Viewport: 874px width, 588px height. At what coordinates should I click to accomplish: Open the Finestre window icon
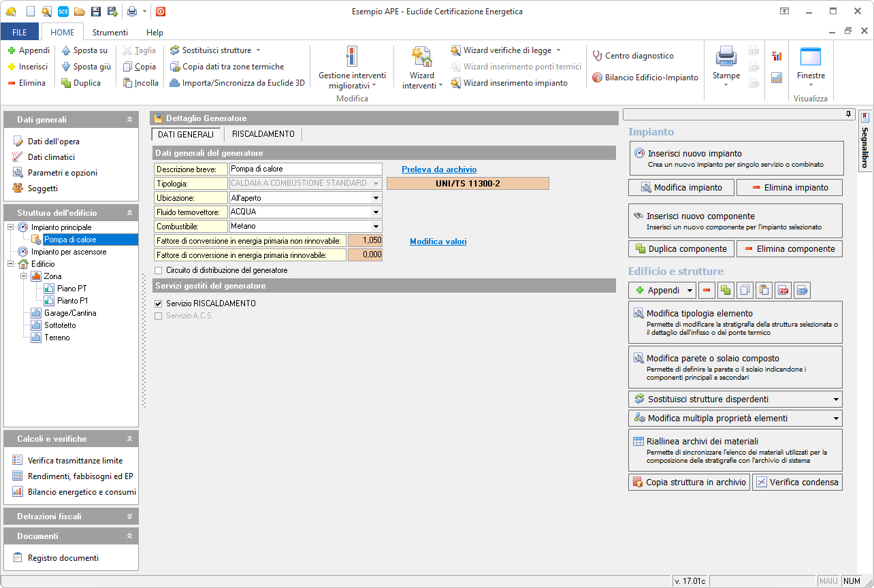point(810,57)
